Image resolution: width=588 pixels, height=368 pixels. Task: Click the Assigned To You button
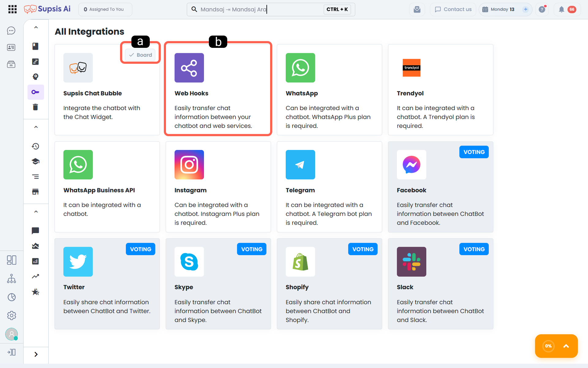point(105,10)
